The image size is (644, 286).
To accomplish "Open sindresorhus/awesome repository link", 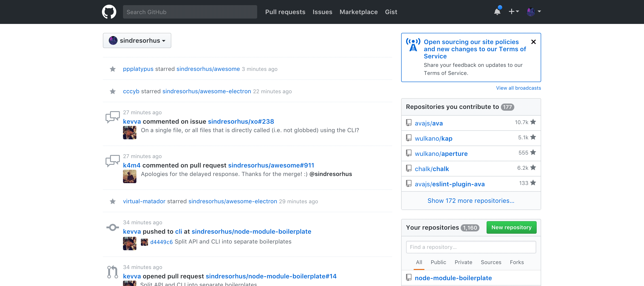I will pyautogui.click(x=208, y=69).
